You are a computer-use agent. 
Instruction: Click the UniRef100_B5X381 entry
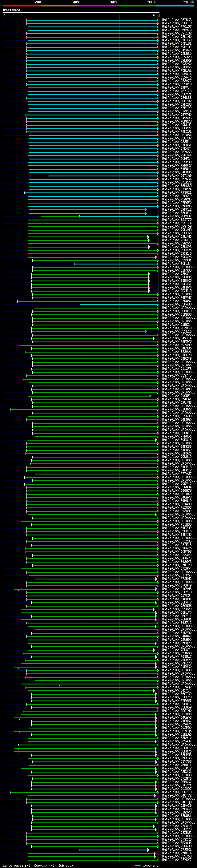176,260
